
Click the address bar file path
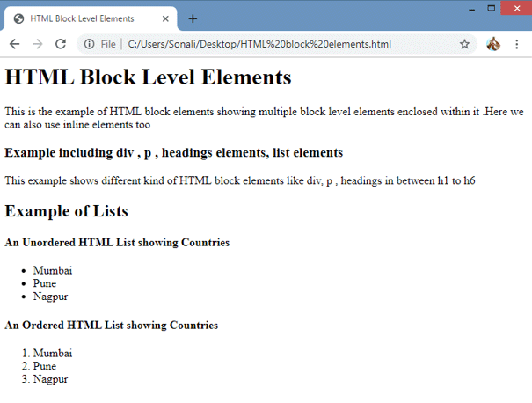click(x=259, y=44)
